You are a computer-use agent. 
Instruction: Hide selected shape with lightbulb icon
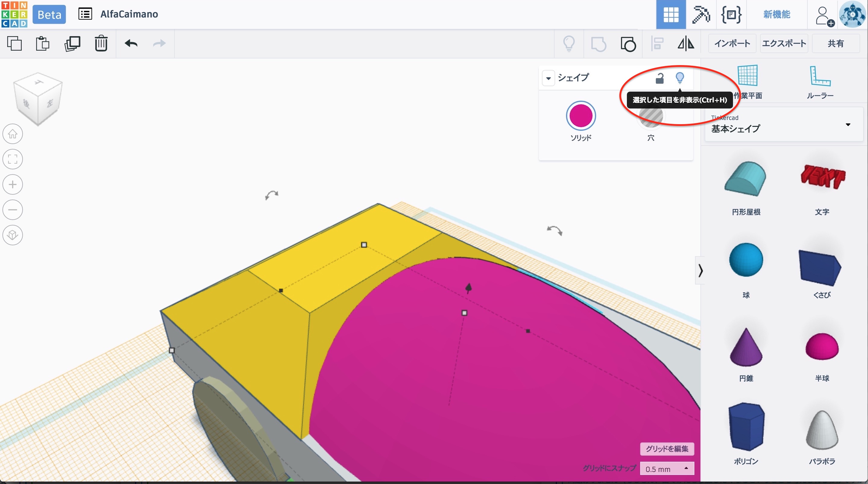click(x=680, y=78)
